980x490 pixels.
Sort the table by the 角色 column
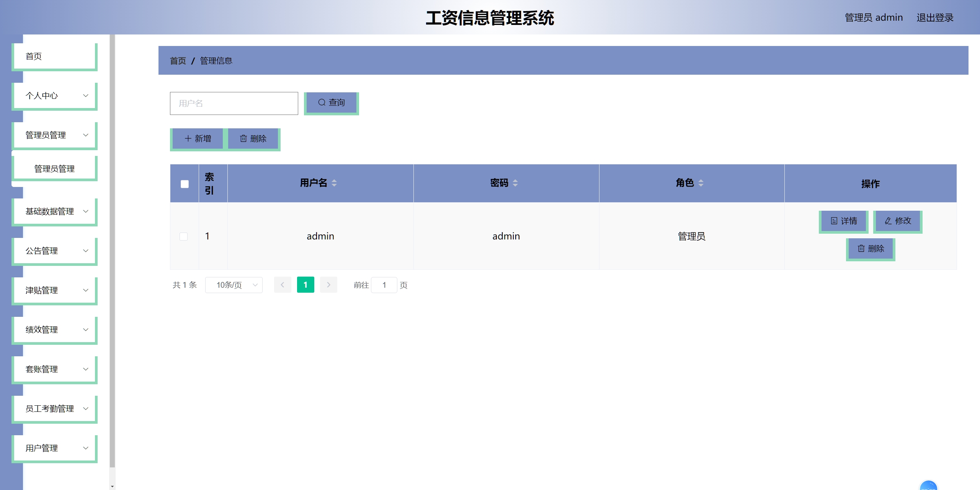(x=701, y=183)
